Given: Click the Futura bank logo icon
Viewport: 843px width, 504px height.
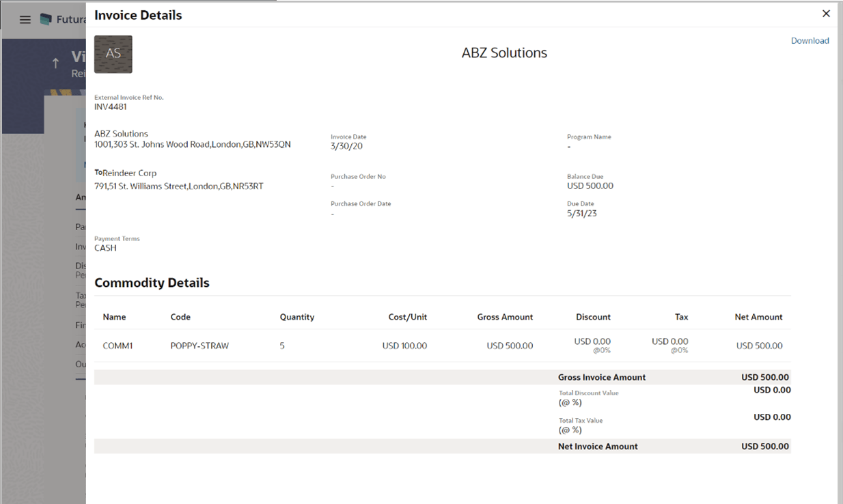Looking at the screenshot, I should click(46, 19).
